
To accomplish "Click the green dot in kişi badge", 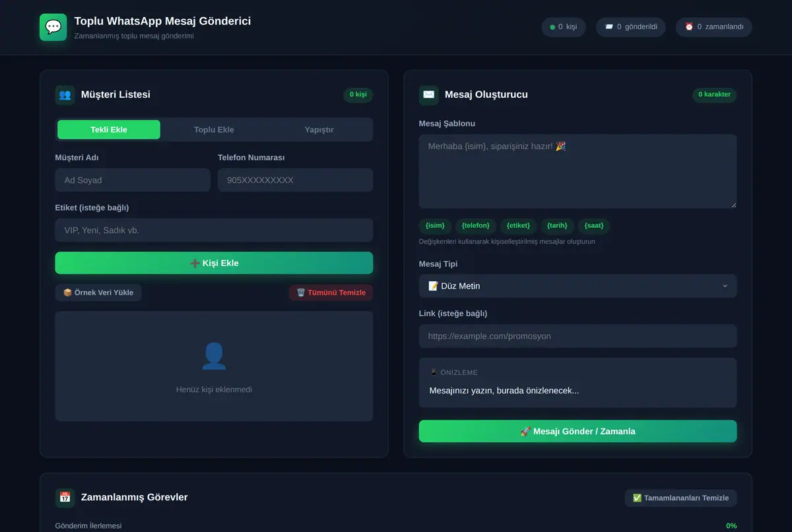I will pos(552,27).
